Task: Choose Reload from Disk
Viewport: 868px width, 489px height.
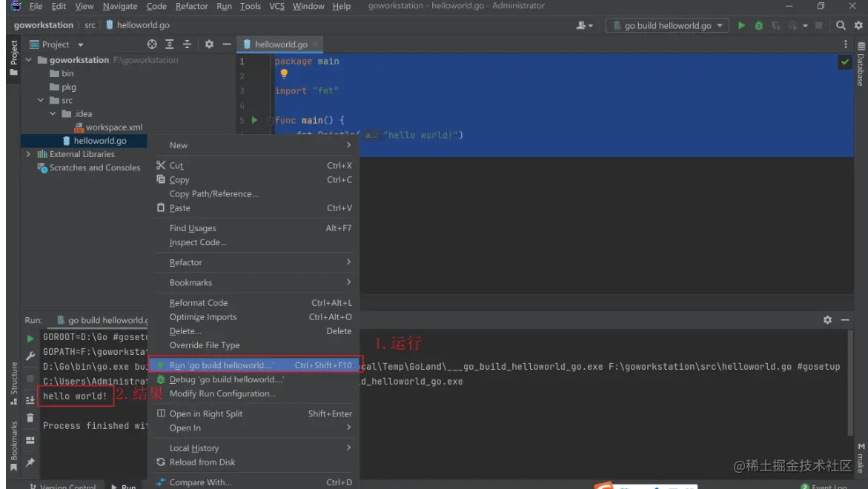Action: [255, 462]
